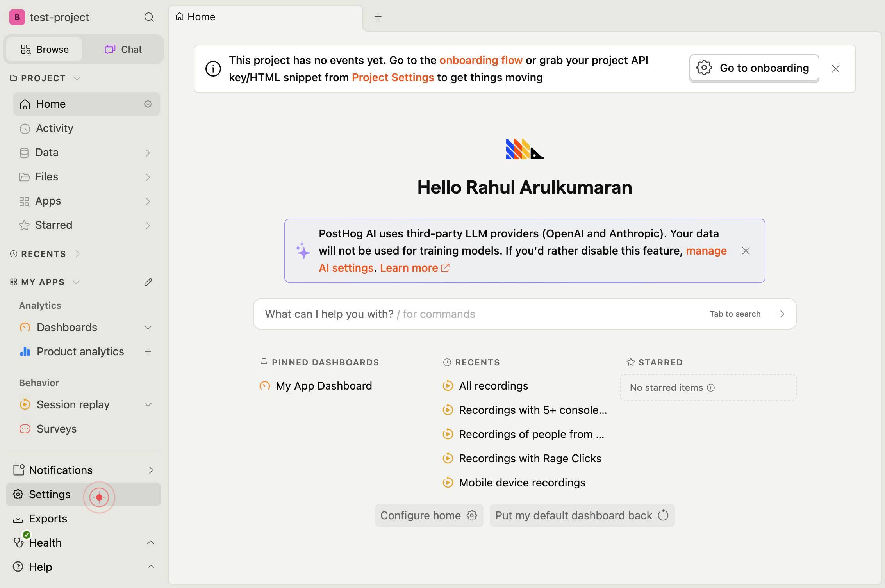Open Exports in the sidebar
885x588 pixels.
84,519
